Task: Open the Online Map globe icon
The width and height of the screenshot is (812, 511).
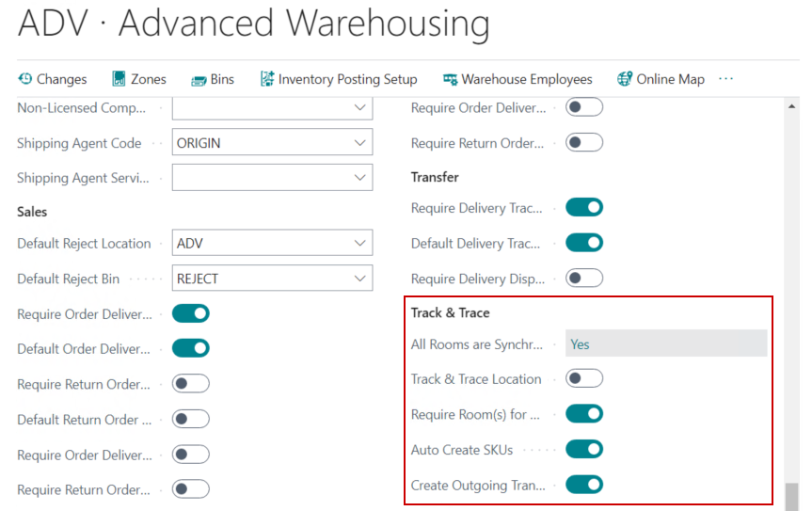Action: 625,79
